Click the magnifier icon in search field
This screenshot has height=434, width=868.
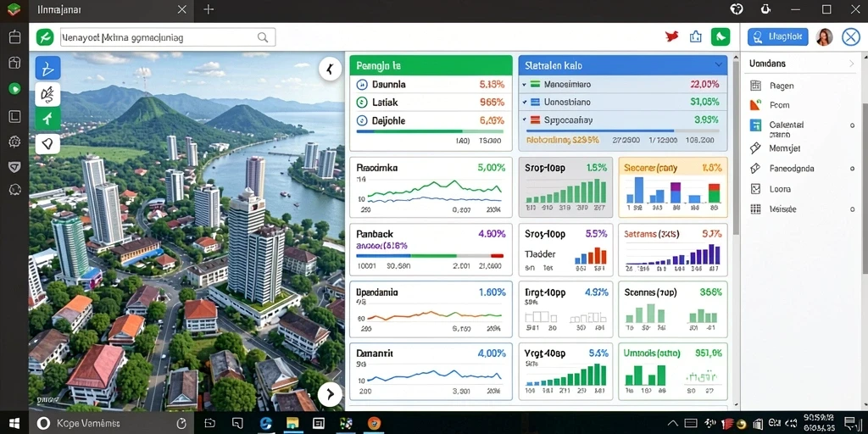pyautogui.click(x=263, y=37)
